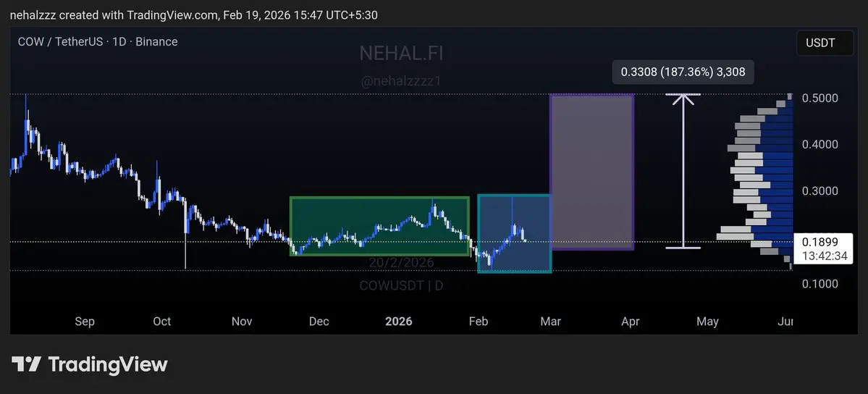Click the TradingView logo icon
Viewport: 868px width, 394px height.
click(26, 364)
